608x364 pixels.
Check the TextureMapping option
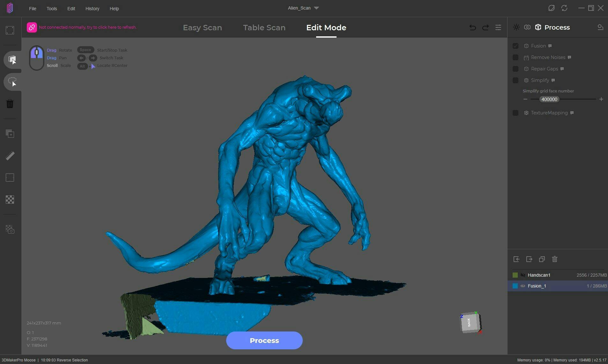515,113
